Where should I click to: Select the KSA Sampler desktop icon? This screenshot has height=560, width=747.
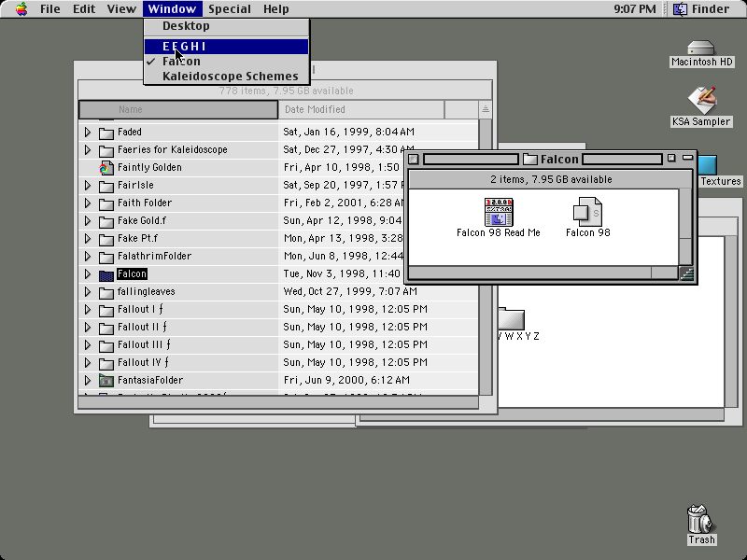[701, 100]
